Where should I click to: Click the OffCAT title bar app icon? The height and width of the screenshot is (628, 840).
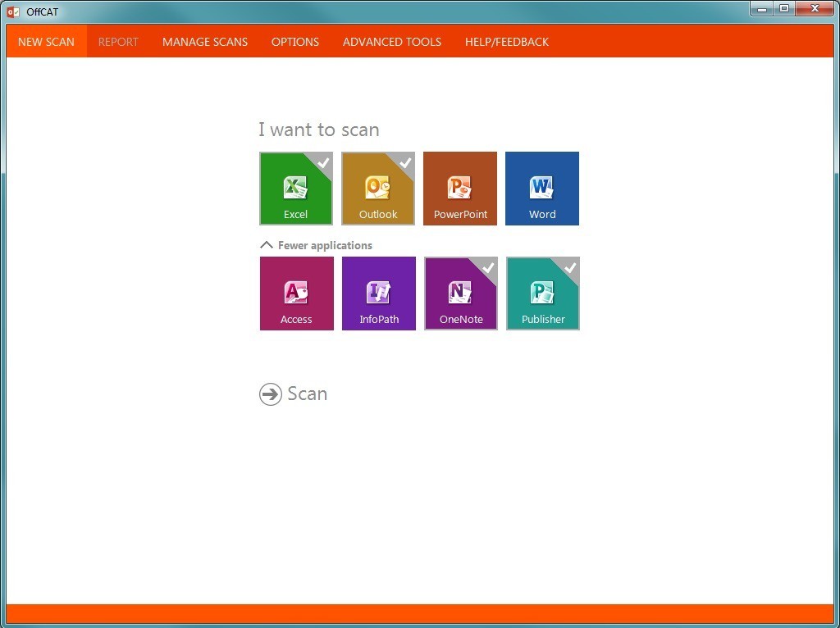[13, 11]
